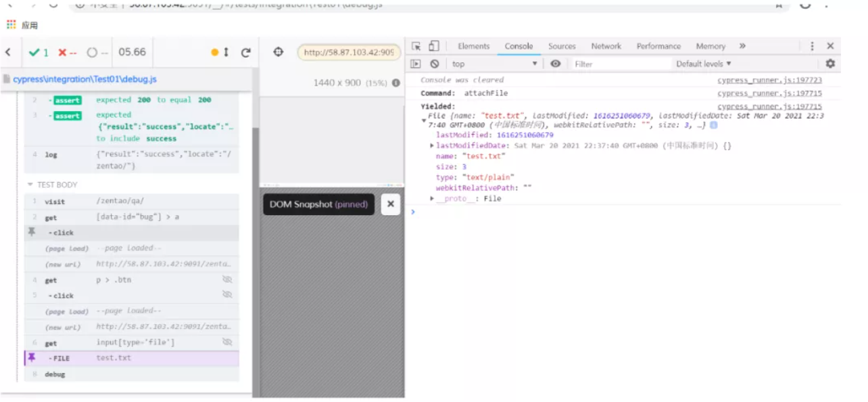Open the DevTools three-dot customize menu
Screen dimensions: 868x402
click(812, 46)
